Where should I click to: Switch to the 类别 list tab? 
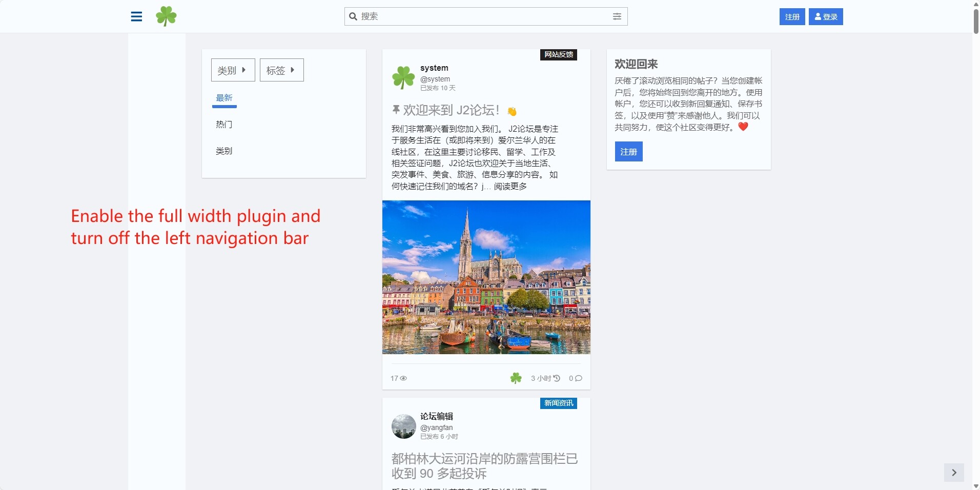tap(224, 151)
